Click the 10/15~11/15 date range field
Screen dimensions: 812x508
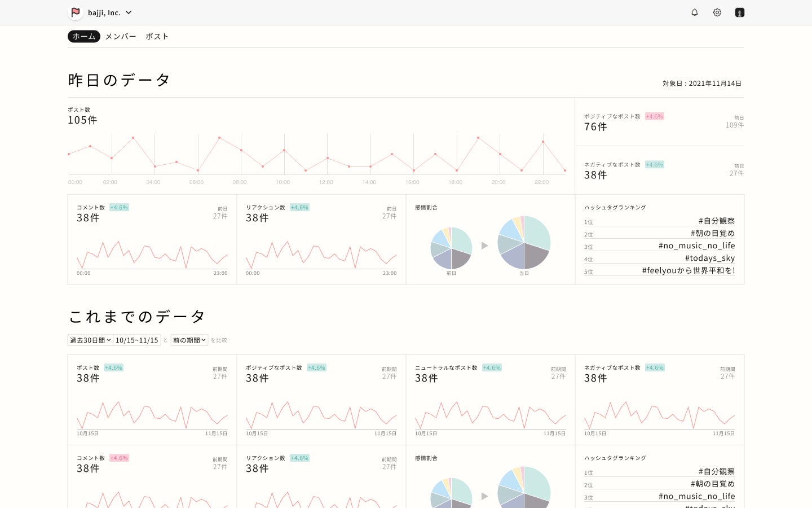[137, 340]
